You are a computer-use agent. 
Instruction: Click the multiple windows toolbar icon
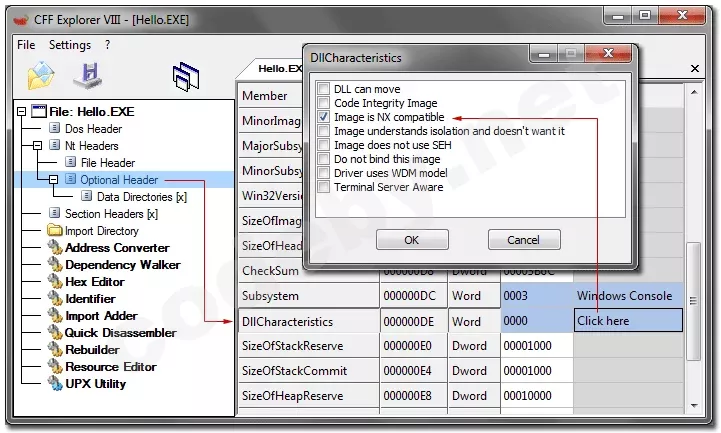186,76
